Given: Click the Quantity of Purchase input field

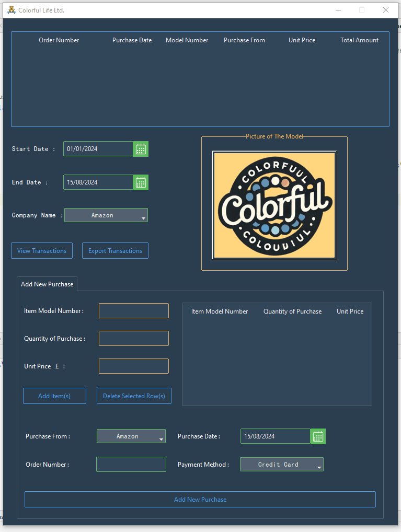Looking at the screenshot, I should point(134,339).
